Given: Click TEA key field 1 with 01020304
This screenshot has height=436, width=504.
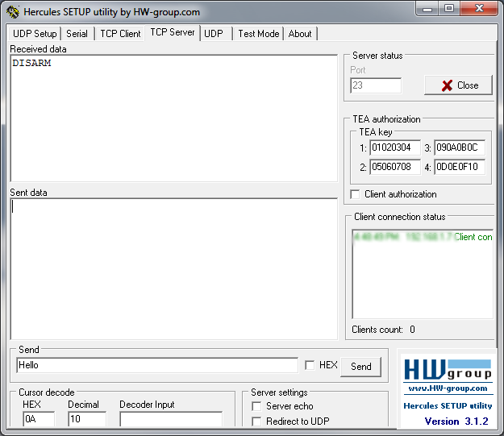Looking at the screenshot, I should pyautogui.click(x=395, y=147).
